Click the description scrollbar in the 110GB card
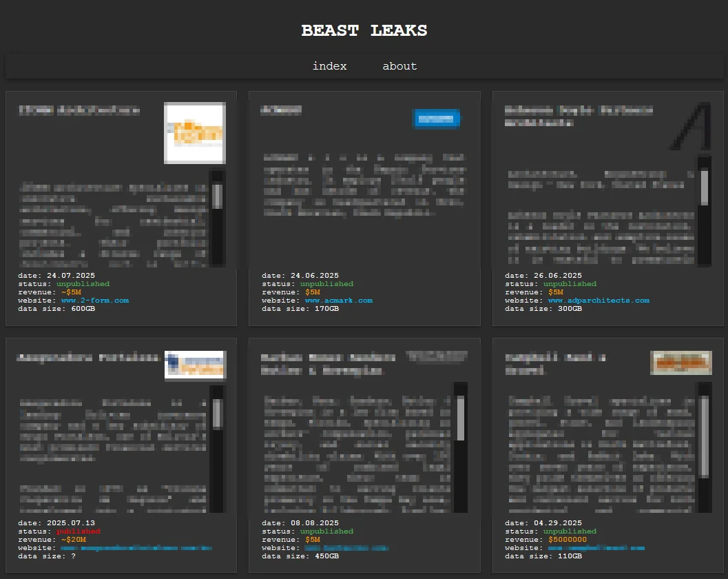728x579 pixels. click(x=705, y=447)
